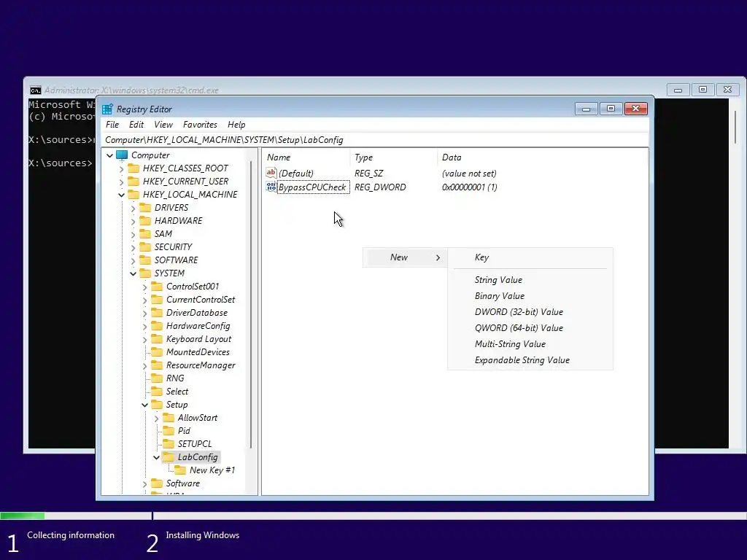Click the CurrentControlSet folder icon
This screenshot has width=747, height=560.
click(x=158, y=300)
